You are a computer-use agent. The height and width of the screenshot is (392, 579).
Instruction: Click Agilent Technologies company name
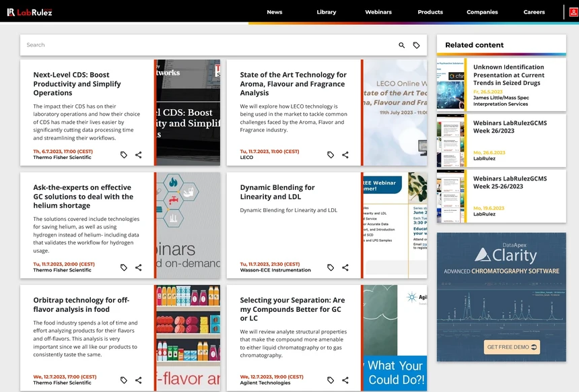point(265,383)
